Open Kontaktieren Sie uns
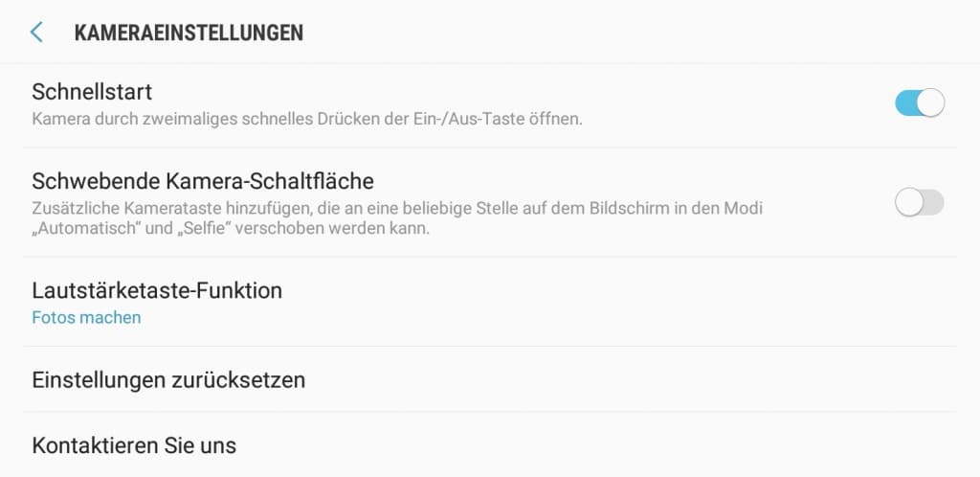 (490, 445)
